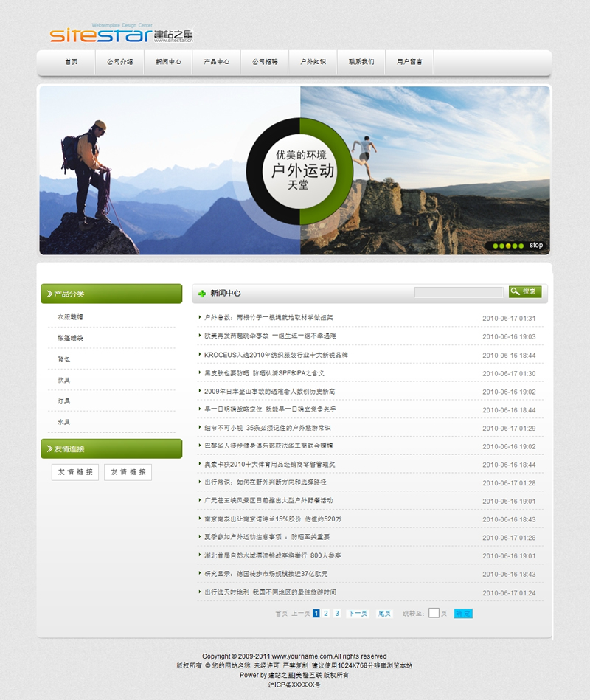Click the SiteStar logo
Viewport: 590px width, 700px height.
click(122, 34)
